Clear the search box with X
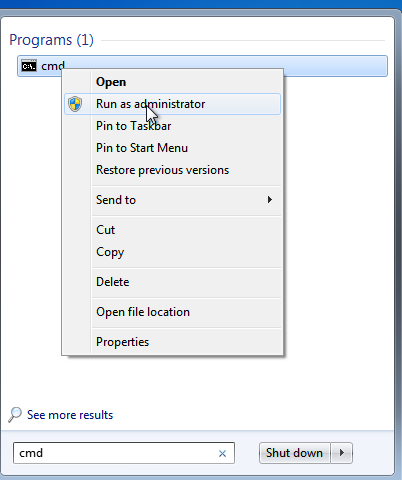Viewport: 402px width, 480px height. point(222,453)
